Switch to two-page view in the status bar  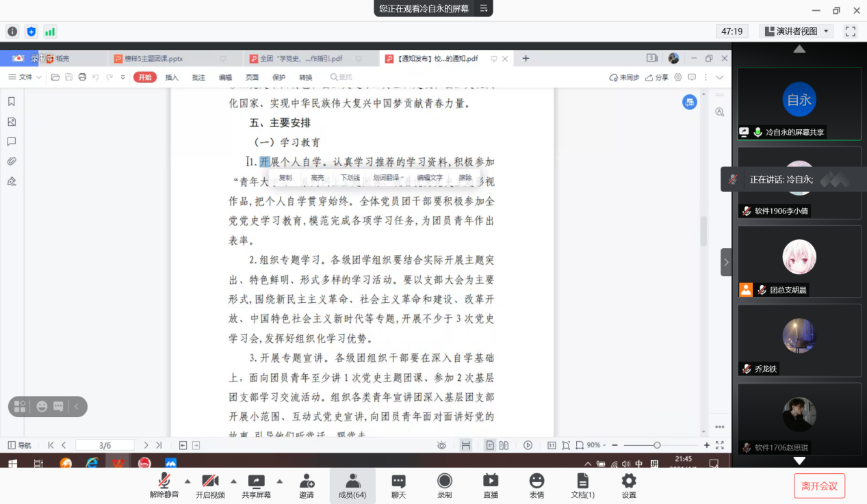[504, 445]
